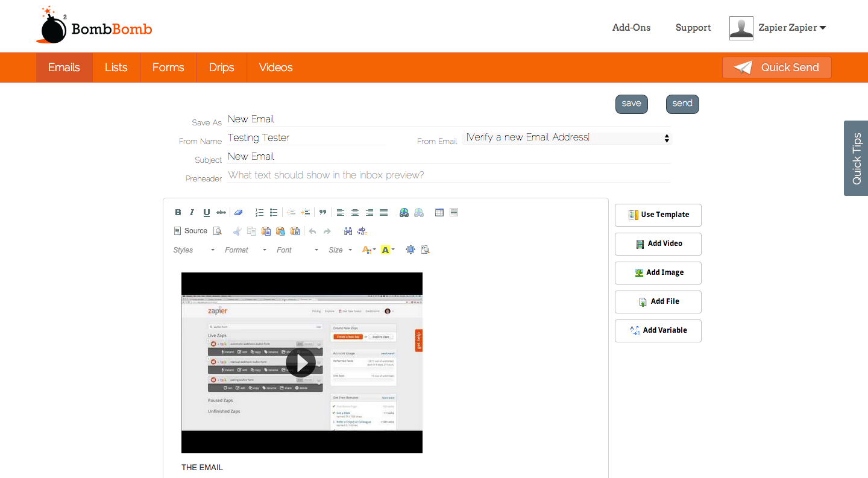Open the text color picker
Viewport: 868px width, 478px height.
(x=369, y=250)
